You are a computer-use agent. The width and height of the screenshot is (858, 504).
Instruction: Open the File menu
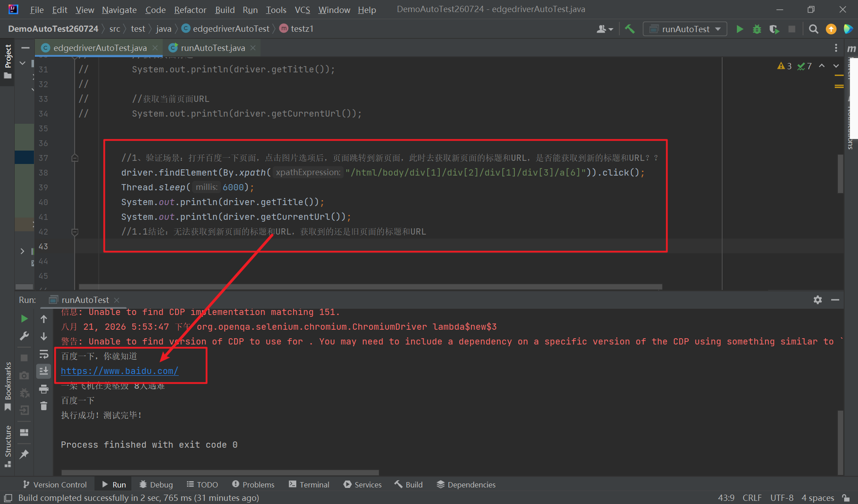tap(37, 9)
